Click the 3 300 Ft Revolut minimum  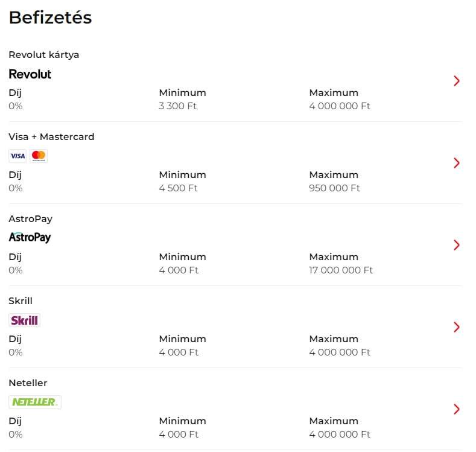pos(178,106)
